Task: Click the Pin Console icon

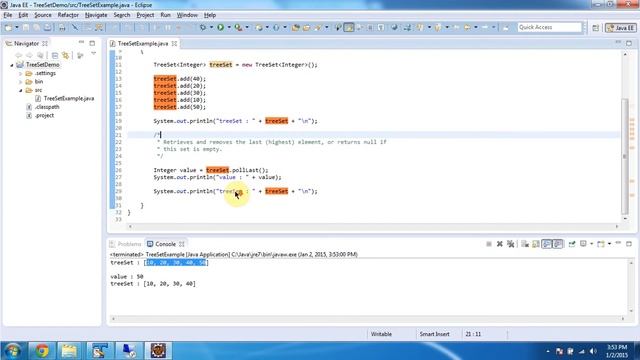Action: [x=572, y=244]
